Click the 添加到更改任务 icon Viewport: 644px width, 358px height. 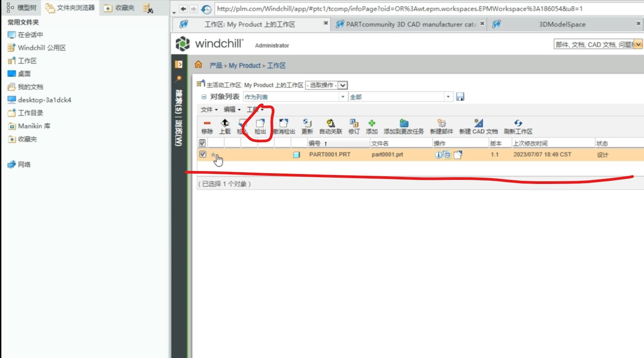click(404, 123)
